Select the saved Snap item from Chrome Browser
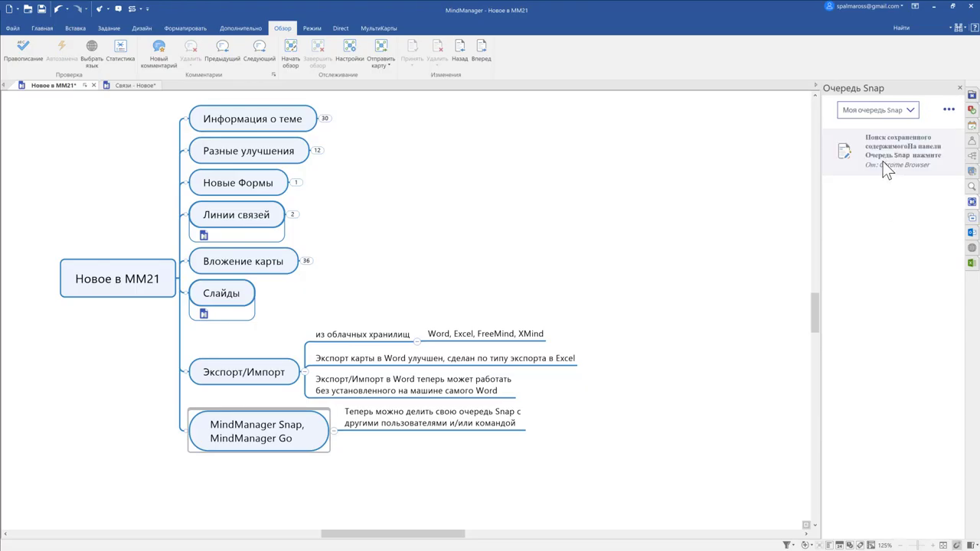Viewport: 980px width, 551px height. [893, 151]
